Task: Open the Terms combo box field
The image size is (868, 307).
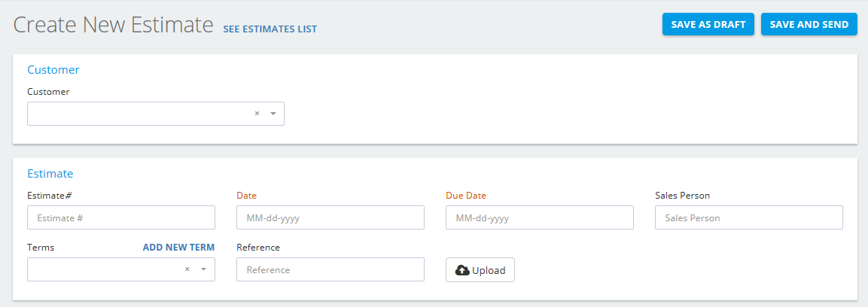Action: 121,269
